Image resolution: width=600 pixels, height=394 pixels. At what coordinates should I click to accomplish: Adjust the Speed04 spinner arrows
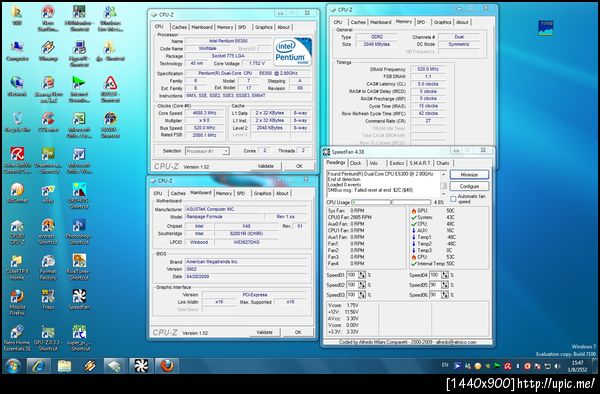[444, 275]
